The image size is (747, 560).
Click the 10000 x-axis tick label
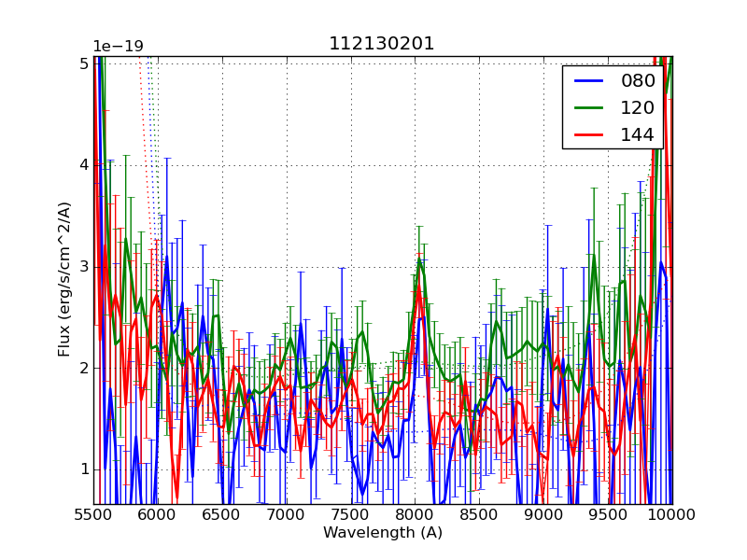coord(670,514)
